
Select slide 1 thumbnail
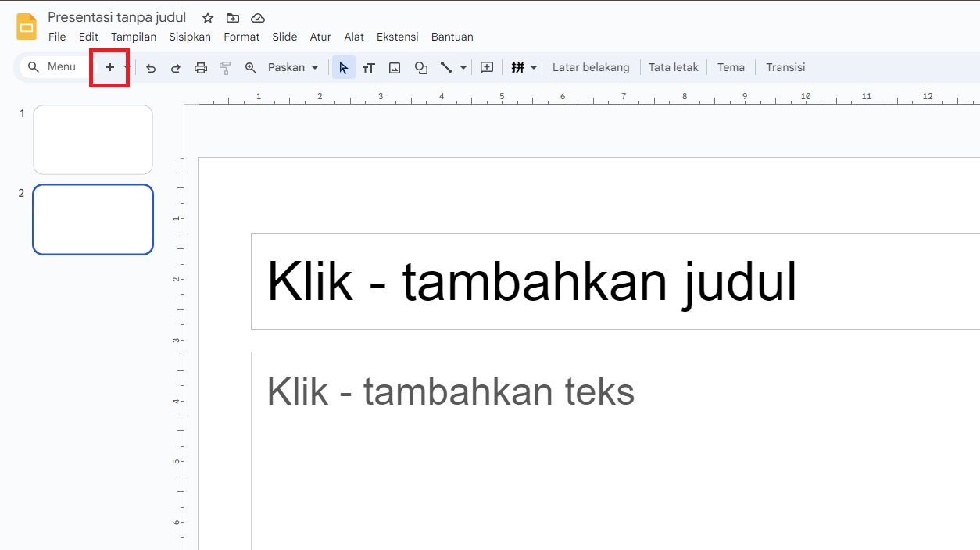click(x=93, y=140)
